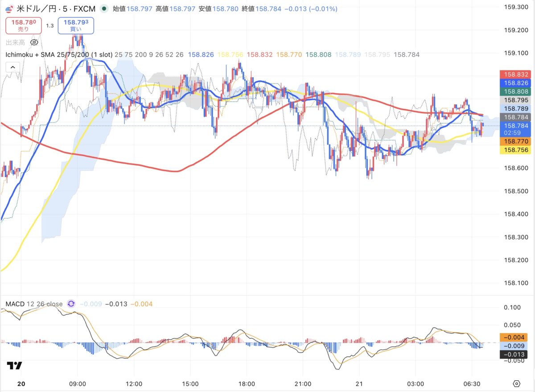Click the green 158.808 price label
Image resolution: width=535 pixels, height=392 pixels.
coord(516,91)
